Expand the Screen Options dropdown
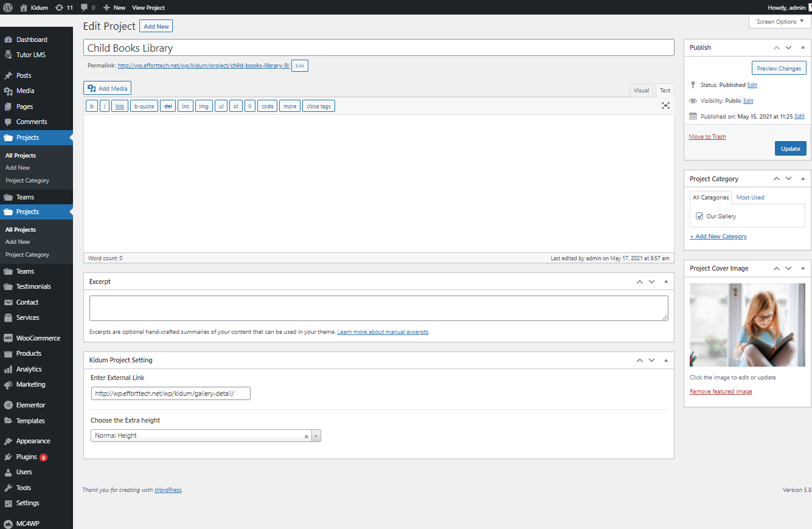The height and width of the screenshot is (529, 812). (x=780, y=21)
